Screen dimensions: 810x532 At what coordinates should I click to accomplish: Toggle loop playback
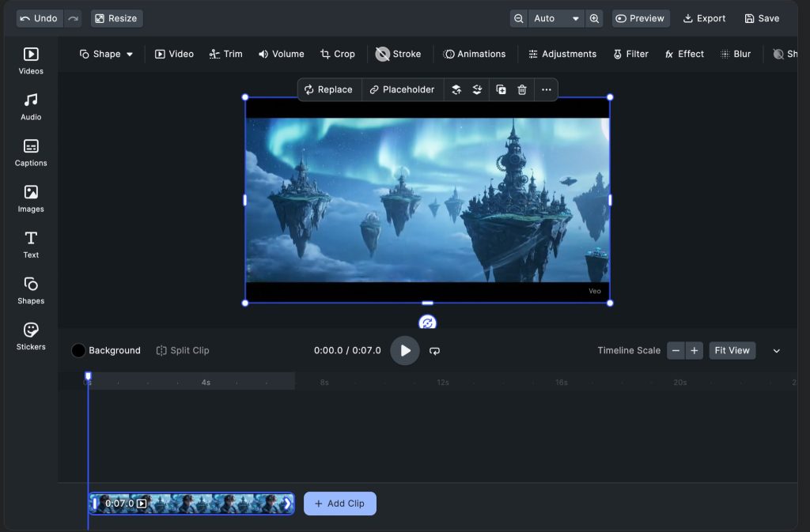434,351
